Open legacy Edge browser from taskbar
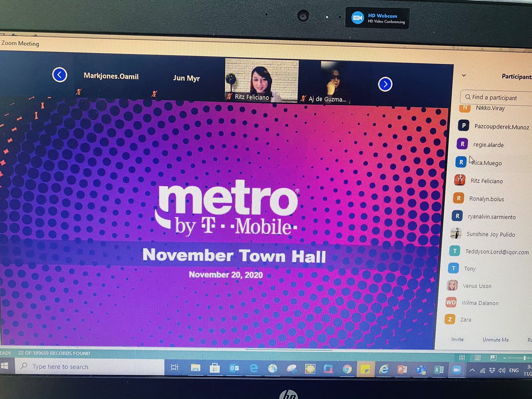The height and width of the screenshot is (399, 532). tap(254, 368)
